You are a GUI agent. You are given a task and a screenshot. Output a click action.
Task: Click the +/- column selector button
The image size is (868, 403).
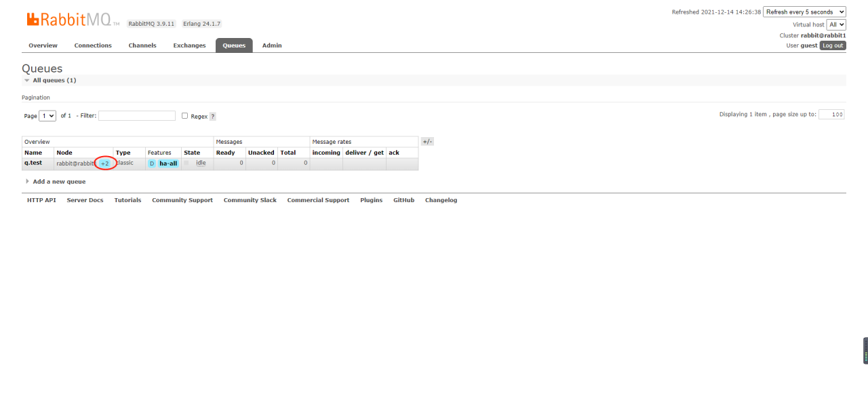427,141
